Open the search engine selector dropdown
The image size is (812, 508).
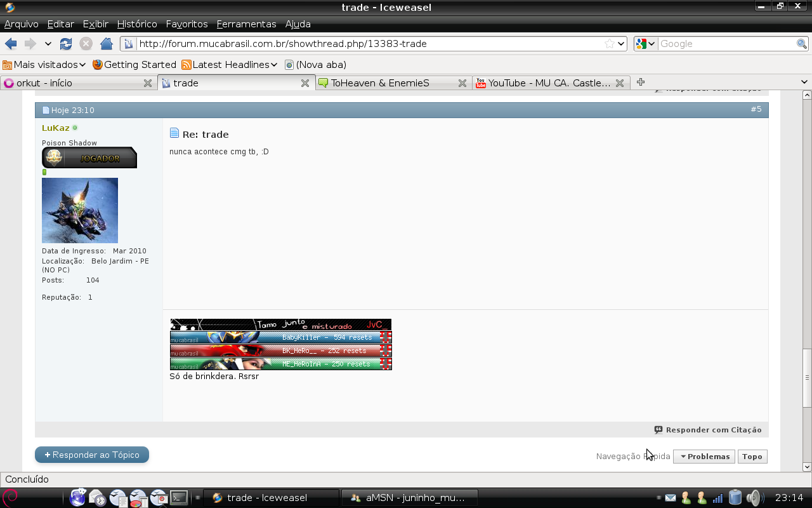(x=646, y=44)
